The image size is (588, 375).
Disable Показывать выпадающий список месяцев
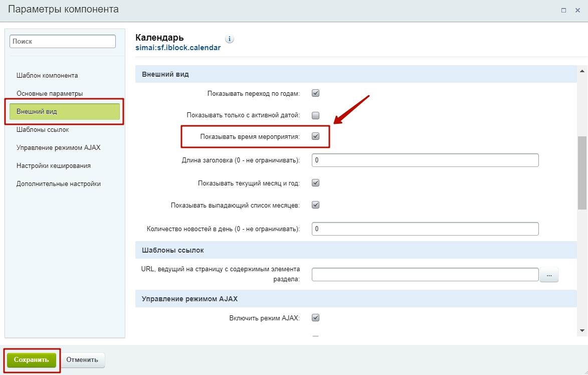(x=316, y=205)
